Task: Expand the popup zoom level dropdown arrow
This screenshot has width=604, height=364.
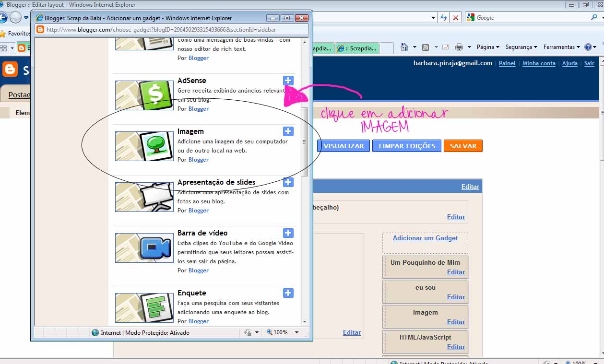Action: (x=296, y=332)
